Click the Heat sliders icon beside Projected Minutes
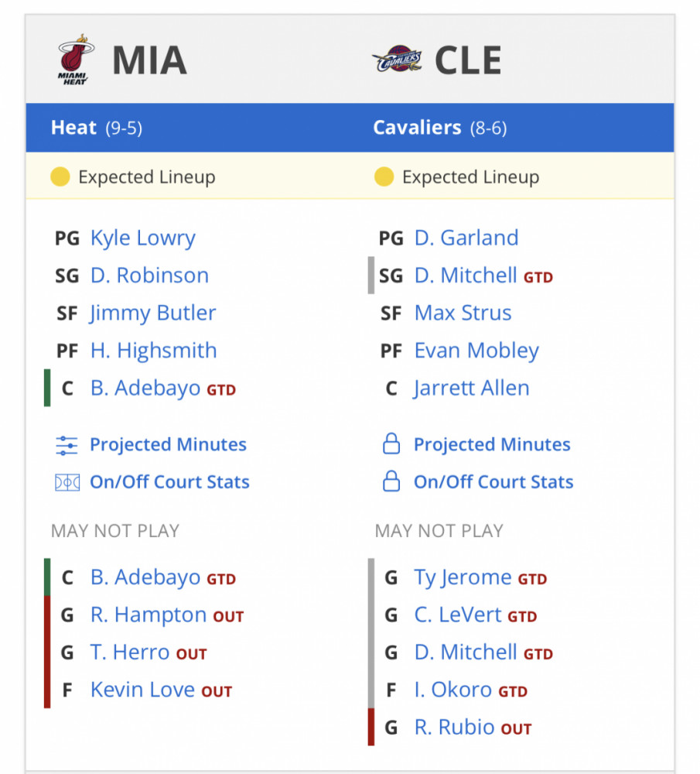700x774 pixels. coord(67,445)
